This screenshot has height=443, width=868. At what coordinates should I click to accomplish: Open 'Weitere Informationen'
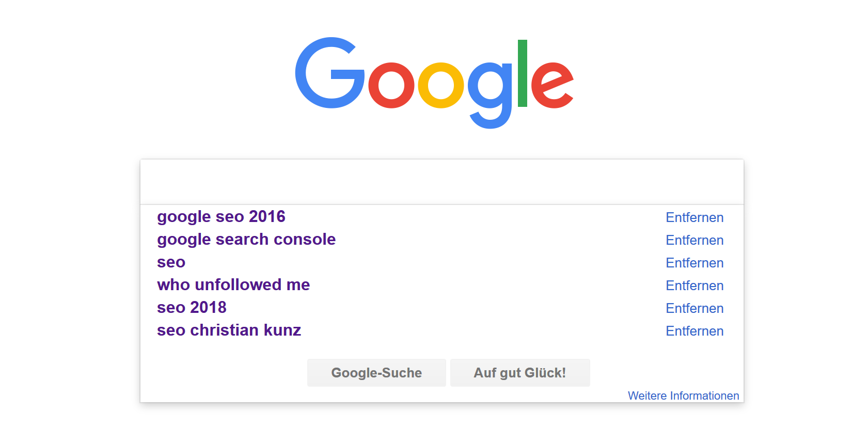click(x=683, y=395)
